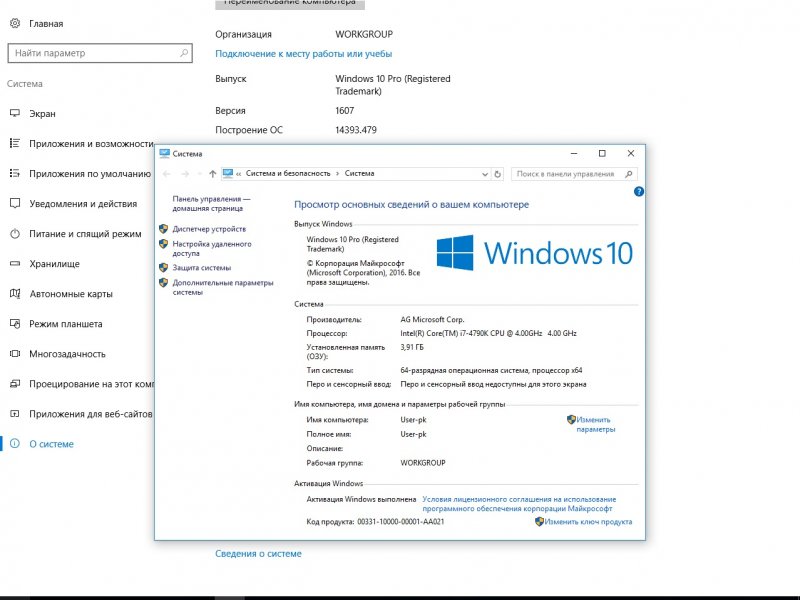
Task: Close the Система window
Action: [x=631, y=154]
